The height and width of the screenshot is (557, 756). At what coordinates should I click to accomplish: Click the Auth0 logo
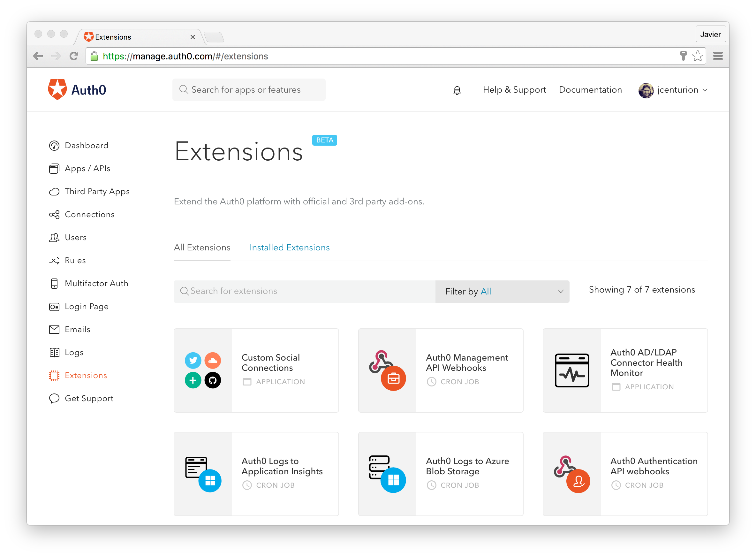coord(77,90)
